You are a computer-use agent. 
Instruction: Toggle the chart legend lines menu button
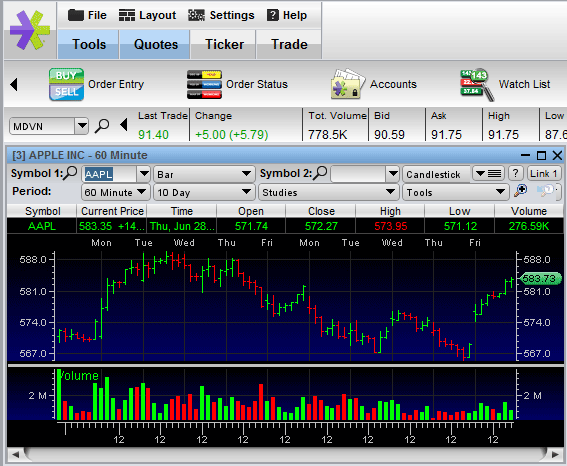[x=488, y=174]
